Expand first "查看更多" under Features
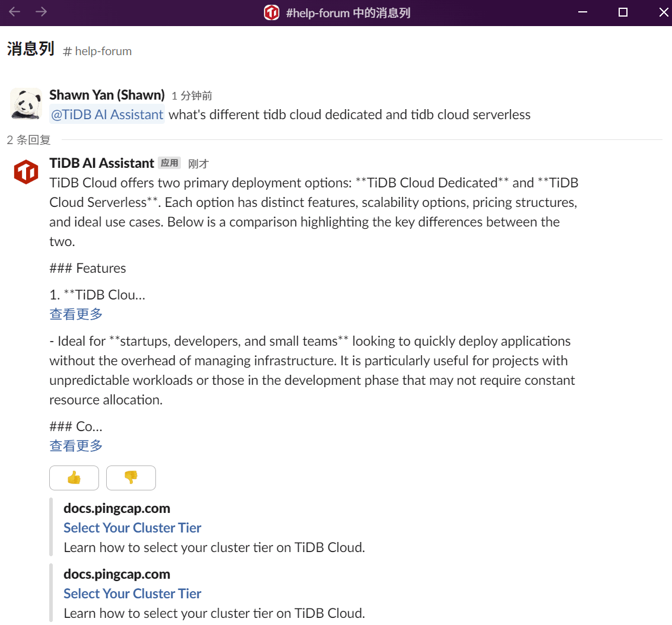 point(76,314)
